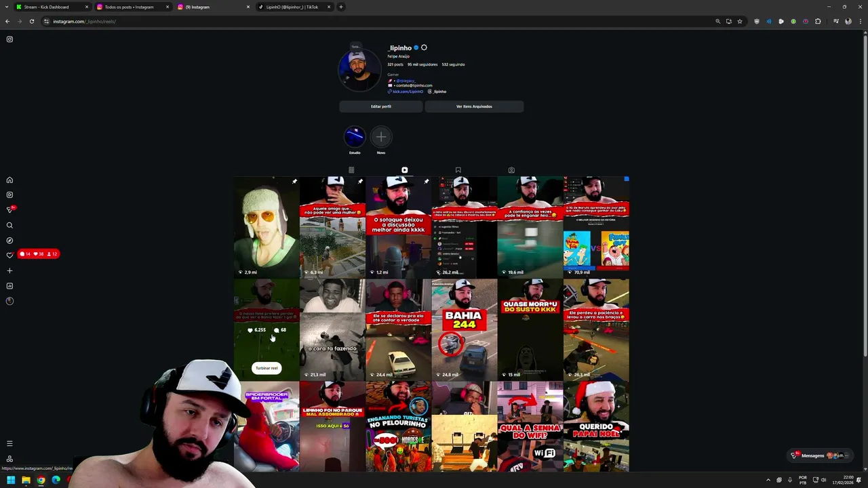Open the 532 seguindo list
The height and width of the screenshot is (488, 868).
coord(453,64)
